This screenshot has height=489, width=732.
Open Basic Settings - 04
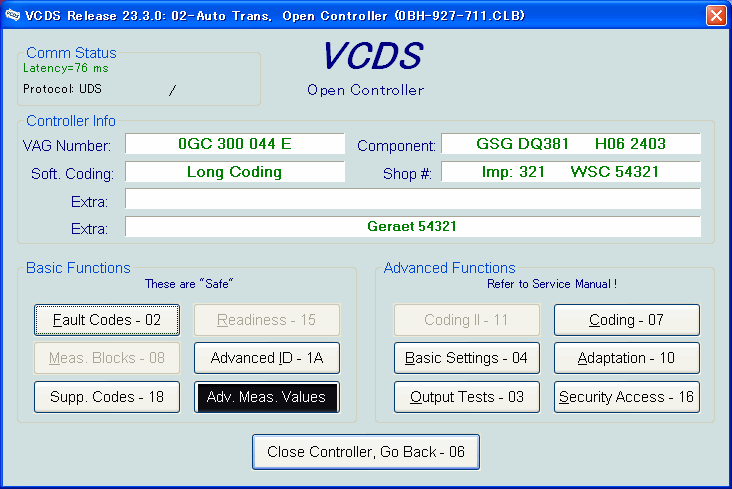(x=466, y=358)
